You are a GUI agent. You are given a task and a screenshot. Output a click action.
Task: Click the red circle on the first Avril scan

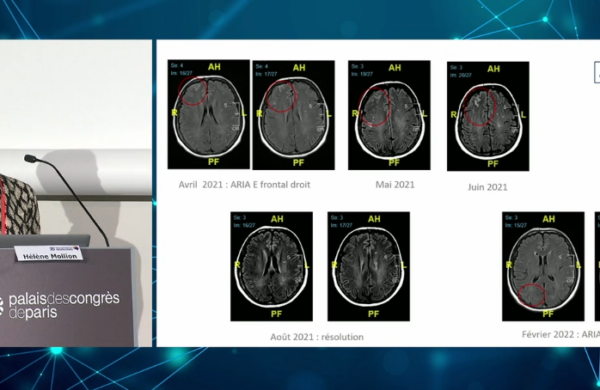click(x=193, y=90)
